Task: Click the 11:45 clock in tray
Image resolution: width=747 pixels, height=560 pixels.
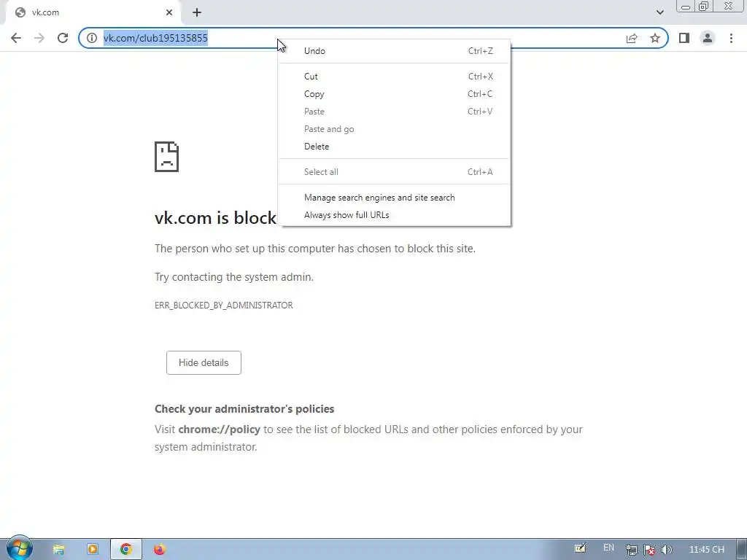Action: [706, 550]
